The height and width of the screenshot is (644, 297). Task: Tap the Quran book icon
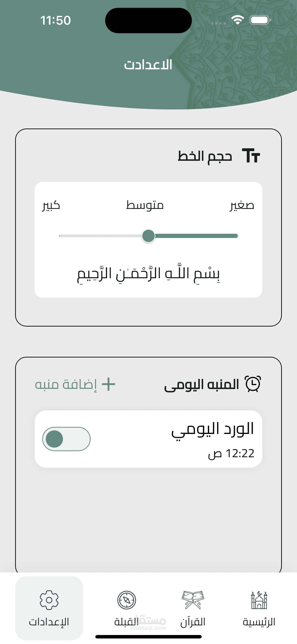tap(193, 600)
